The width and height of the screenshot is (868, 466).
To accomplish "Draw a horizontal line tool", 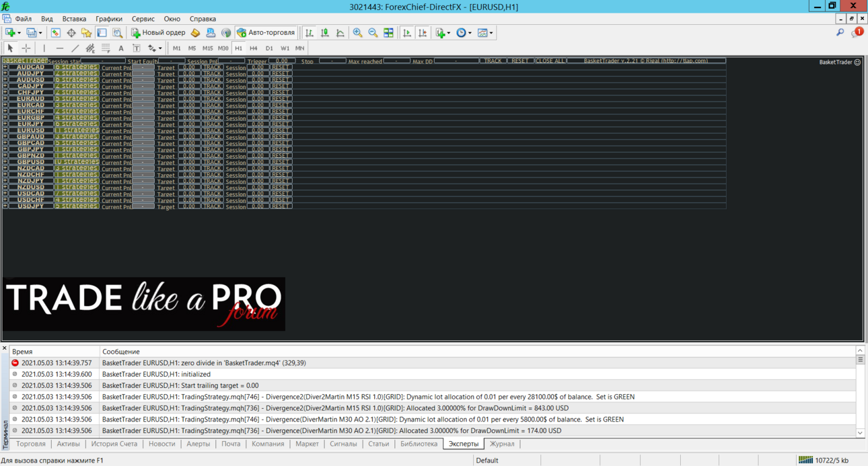I will click(60, 48).
